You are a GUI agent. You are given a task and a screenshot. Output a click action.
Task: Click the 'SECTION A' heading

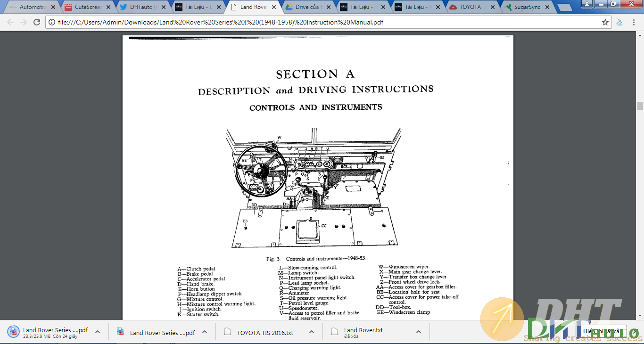point(315,74)
